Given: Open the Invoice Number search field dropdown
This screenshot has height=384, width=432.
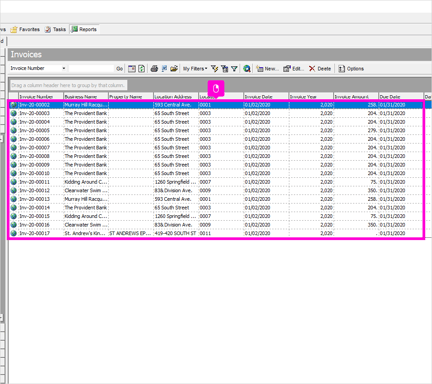Looking at the screenshot, I should [x=63, y=68].
